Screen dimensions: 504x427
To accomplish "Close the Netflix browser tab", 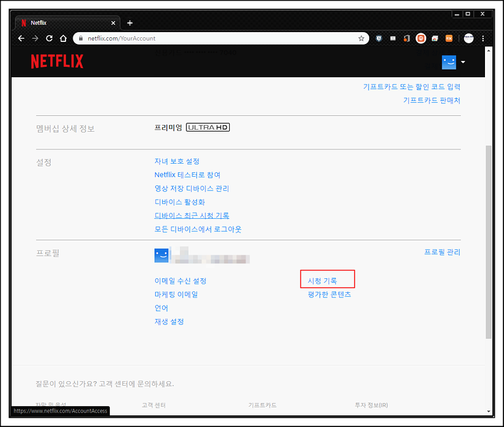I will click(x=113, y=23).
